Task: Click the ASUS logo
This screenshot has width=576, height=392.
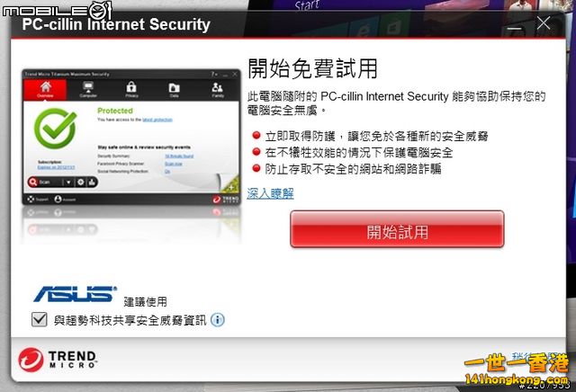Action: point(76,294)
